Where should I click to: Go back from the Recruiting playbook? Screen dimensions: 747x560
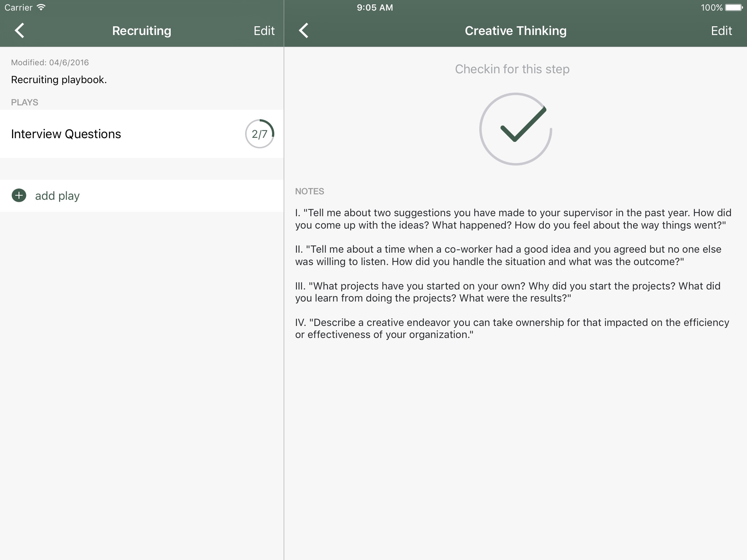tap(19, 31)
